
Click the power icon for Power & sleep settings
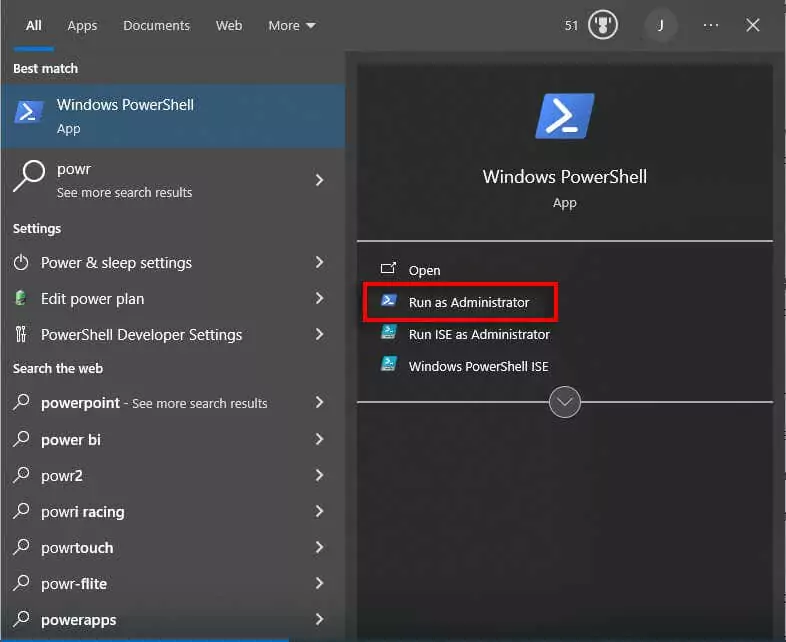coord(22,263)
